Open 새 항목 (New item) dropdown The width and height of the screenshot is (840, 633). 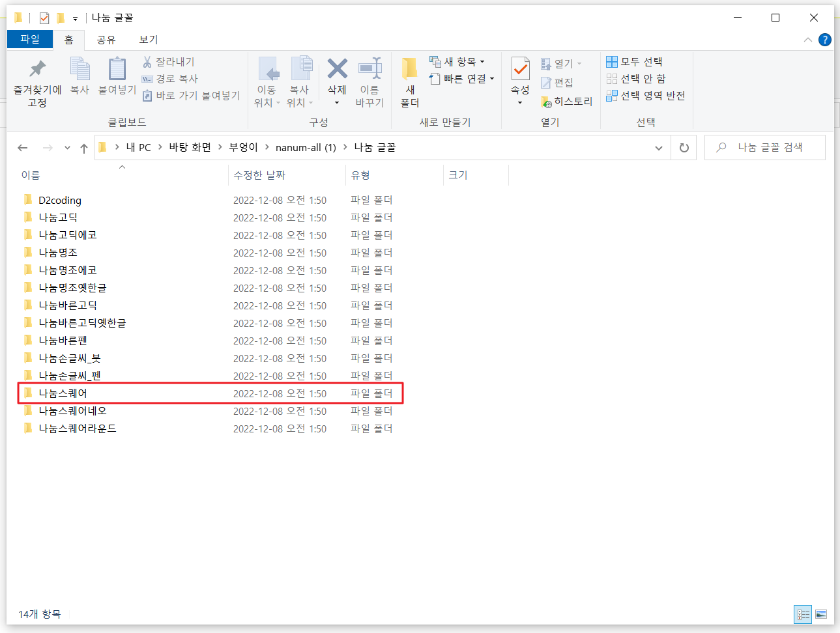457,62
